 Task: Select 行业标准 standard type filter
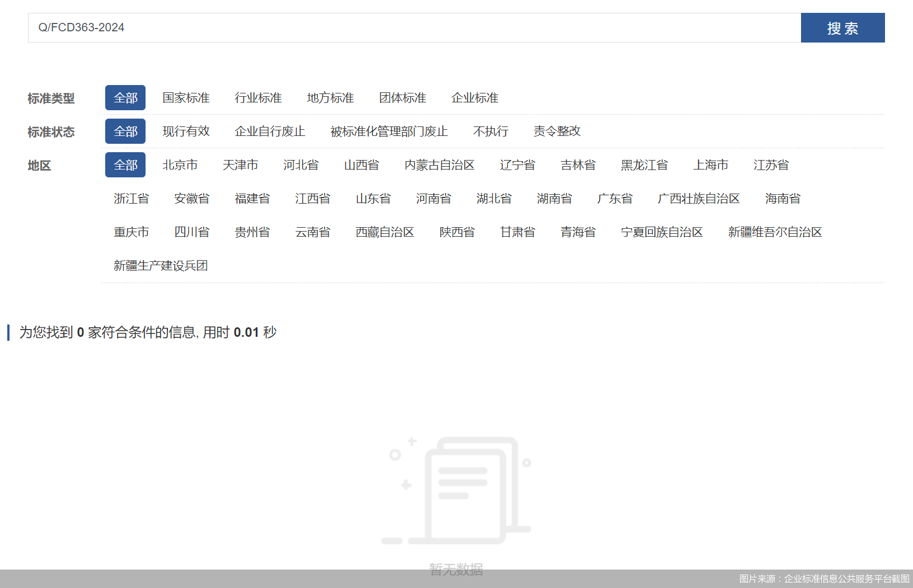pos(258,97)
